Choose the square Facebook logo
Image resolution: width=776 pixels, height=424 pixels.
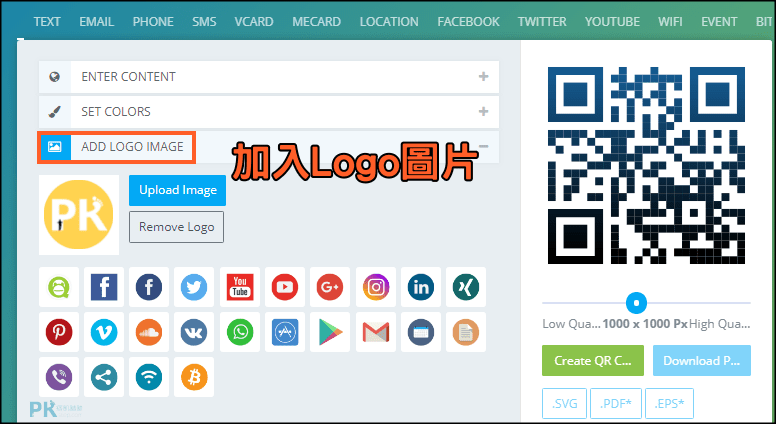pos(104,287)
